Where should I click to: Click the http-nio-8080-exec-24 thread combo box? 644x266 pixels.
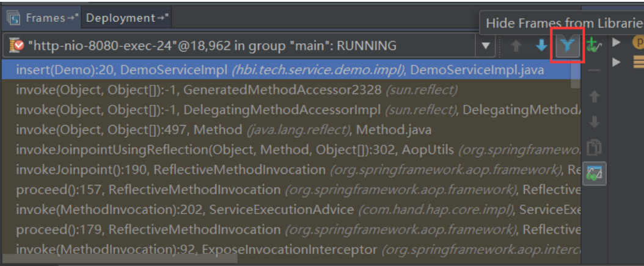(249, 46)
